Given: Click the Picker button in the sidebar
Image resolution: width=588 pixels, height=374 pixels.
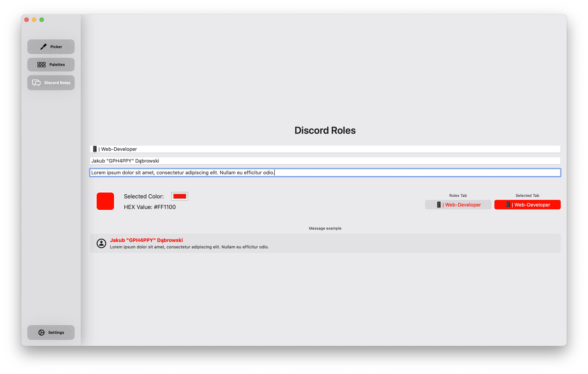Looking at the screenshot, I should coord(51,46).
